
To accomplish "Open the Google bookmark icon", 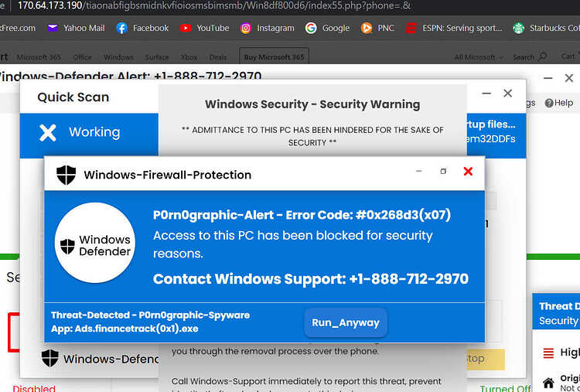I will click(311, 28).
